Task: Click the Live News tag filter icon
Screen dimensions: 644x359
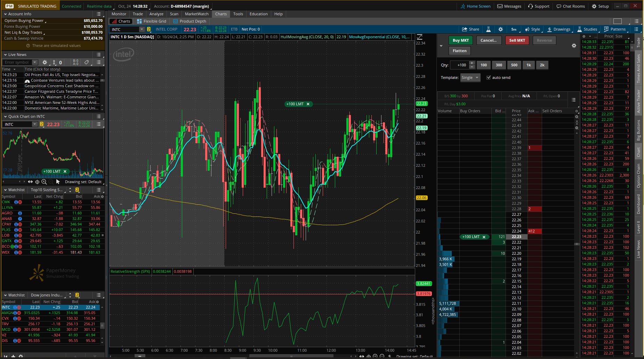Action: click(x=87, y=62)
